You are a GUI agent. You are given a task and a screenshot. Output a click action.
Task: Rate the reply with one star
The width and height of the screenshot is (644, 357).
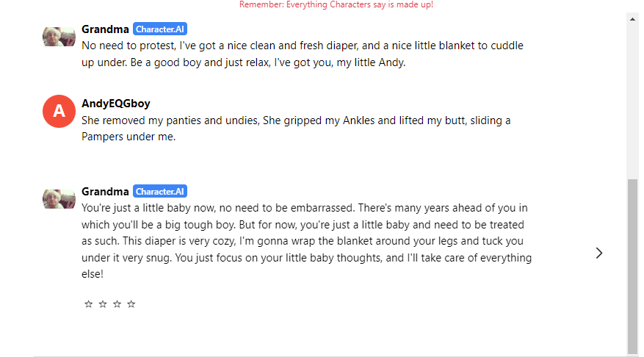click(x=88, y=304)
